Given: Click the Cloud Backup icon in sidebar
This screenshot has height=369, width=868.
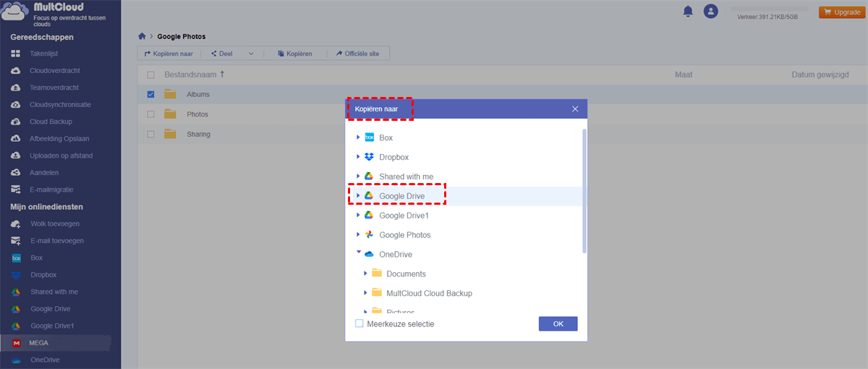Looking at the screenshot, I should pyautogui.click(x=15, y=122).
